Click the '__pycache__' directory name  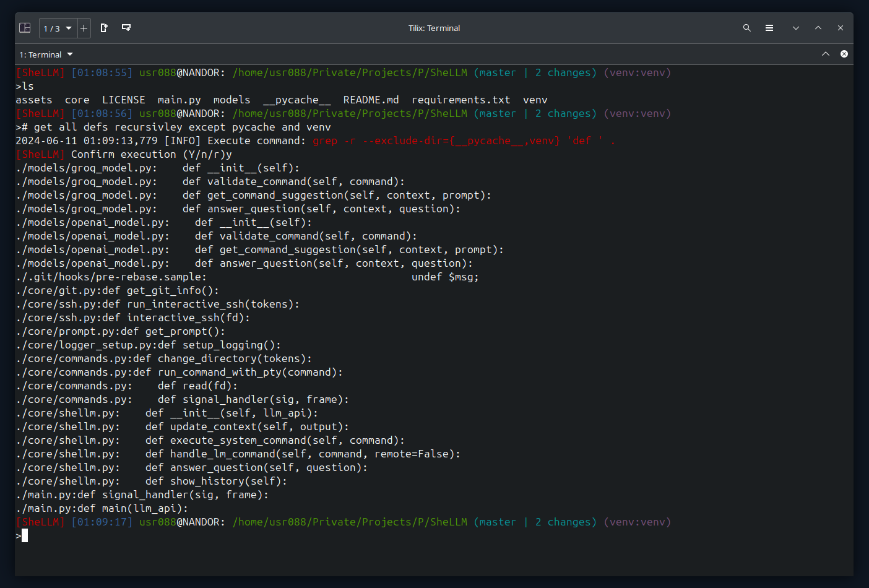click(297, 100)
